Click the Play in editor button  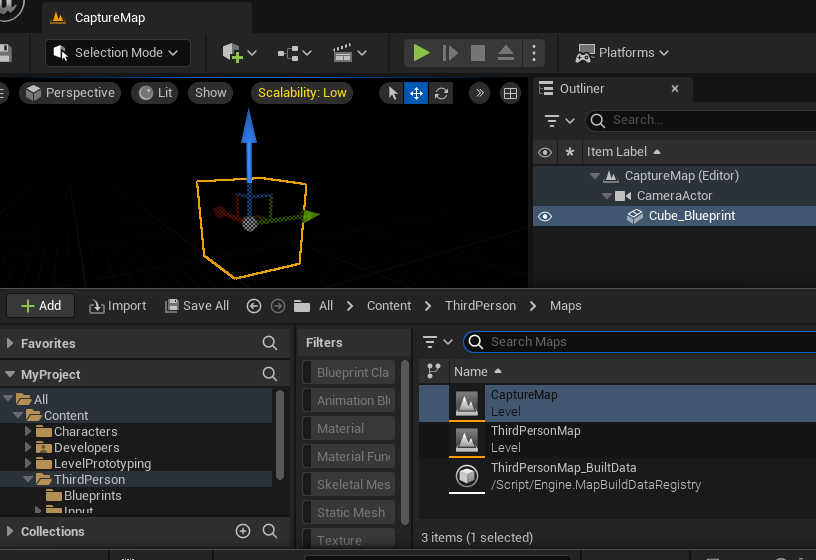[421, 53]
